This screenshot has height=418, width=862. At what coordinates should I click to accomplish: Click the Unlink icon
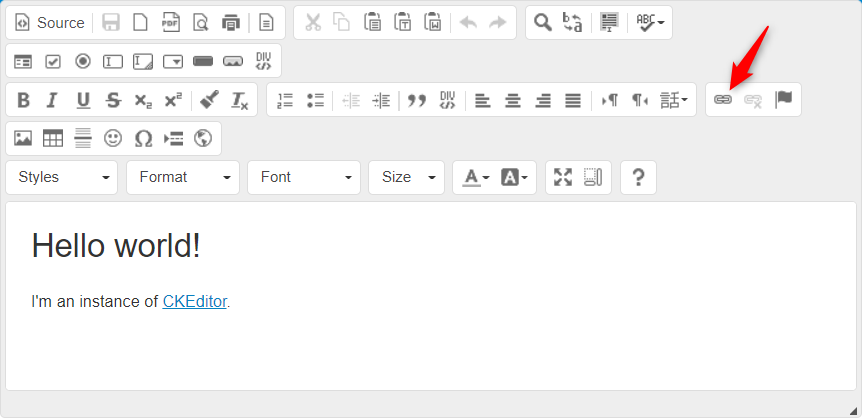pos(753,100)
